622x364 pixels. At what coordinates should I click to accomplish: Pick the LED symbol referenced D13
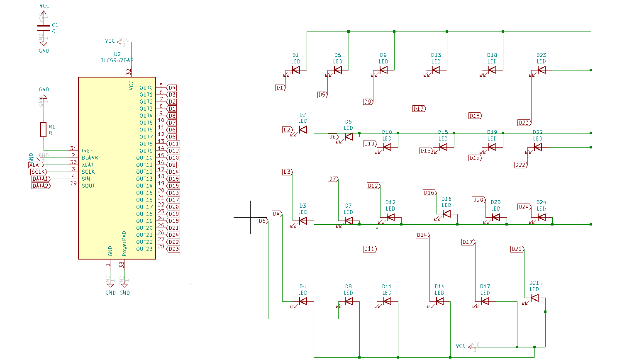click(x=436, y=70)
